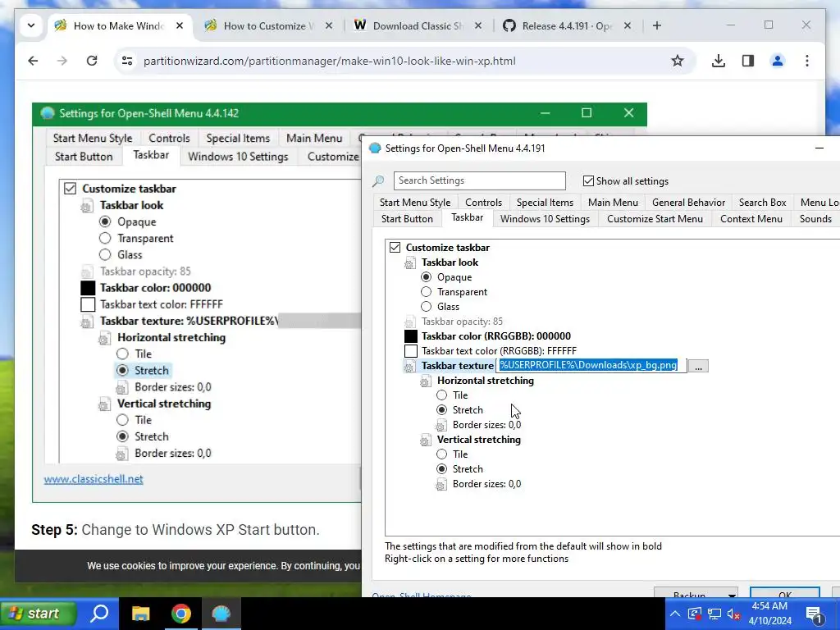Image resolution: width=840 pixels, height=630 pixels.
Task: Click white Taskbar text color (RRGGBB) swatch
Action: coord(411,351)
